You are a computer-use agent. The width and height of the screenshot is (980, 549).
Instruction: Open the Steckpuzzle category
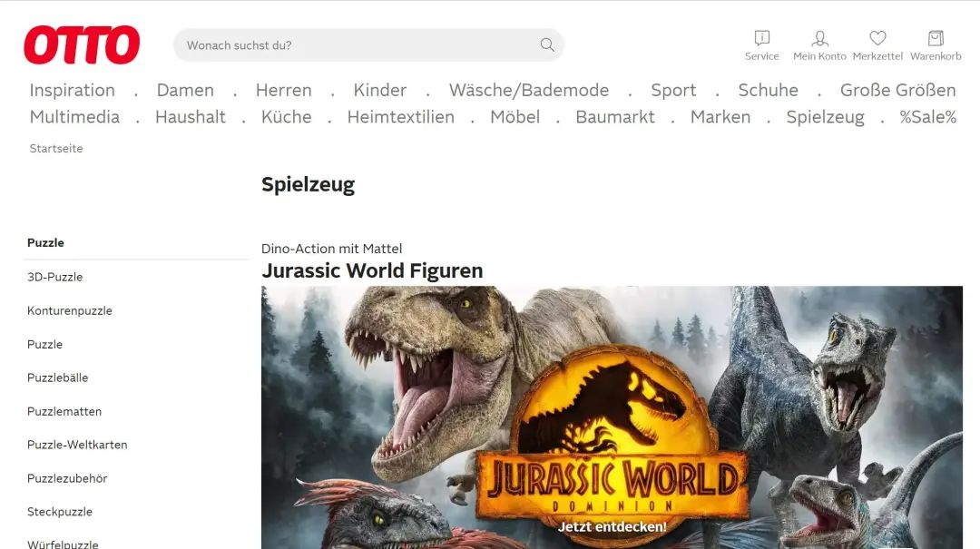pos(59,512)
